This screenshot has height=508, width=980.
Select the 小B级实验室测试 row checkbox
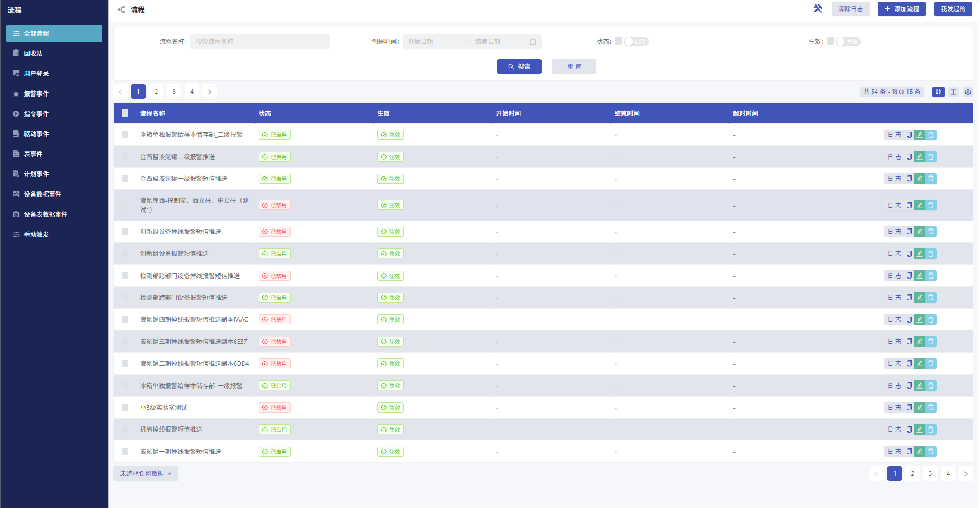125,408
